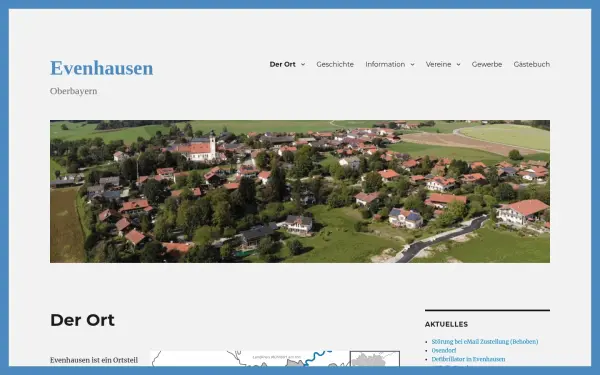Image resolution: width=600 pixels, height=375 pixels.
Task: Expand the Der Ort submenu chevron
Action: click(x=303, y=64)
